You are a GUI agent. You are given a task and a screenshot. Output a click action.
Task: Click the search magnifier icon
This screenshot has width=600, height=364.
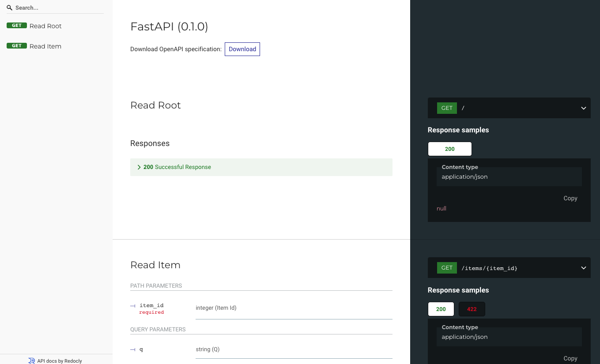[x=9, y=8]
